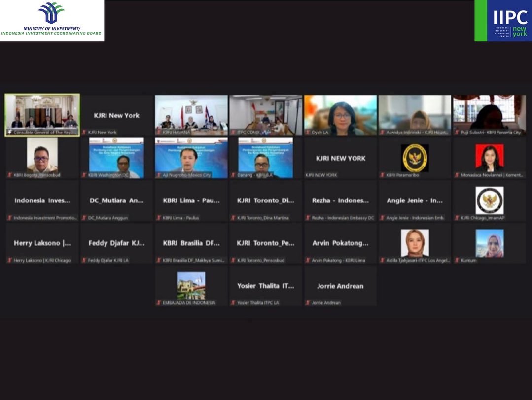Click the muted mic icon for Aji Nugroho-Mexico City
Screen dimensions: 532x400
[158, 175]
